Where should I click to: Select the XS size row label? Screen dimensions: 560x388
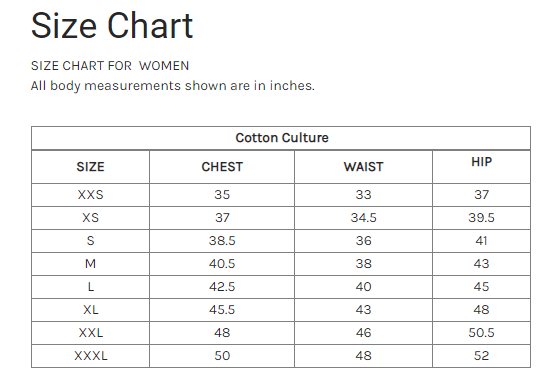point(90,218)
